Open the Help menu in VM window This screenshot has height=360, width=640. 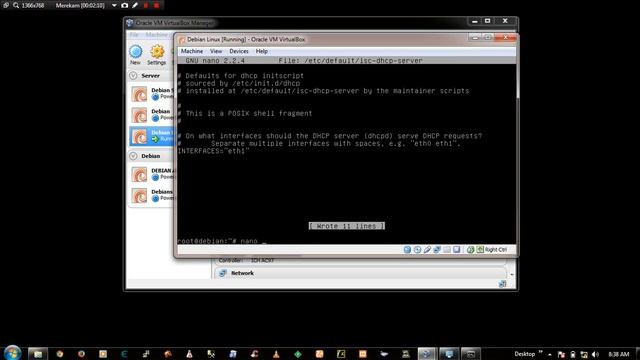[262, 51]
